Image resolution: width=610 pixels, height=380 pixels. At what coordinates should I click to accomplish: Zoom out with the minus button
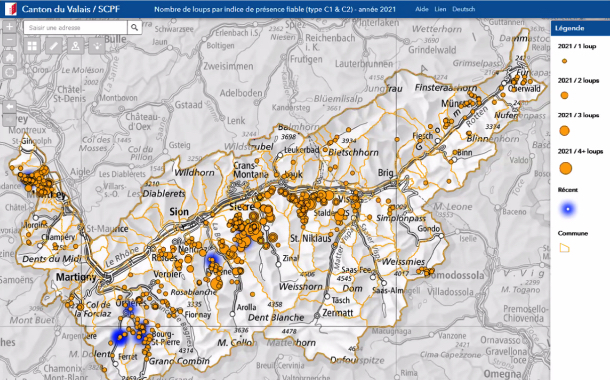click(10, 40)
